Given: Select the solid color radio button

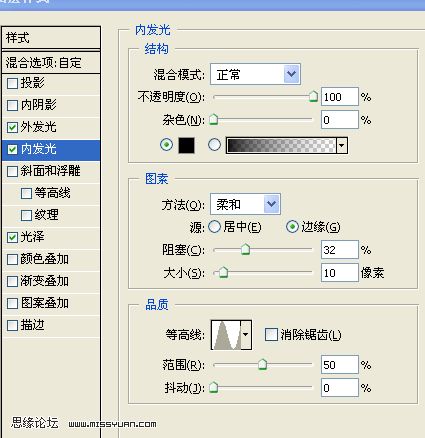Looking at the screenshot, I should 167,145.
